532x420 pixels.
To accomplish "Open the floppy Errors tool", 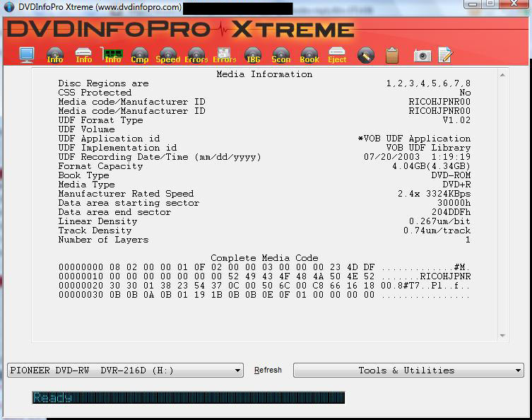I will [224, 55].
